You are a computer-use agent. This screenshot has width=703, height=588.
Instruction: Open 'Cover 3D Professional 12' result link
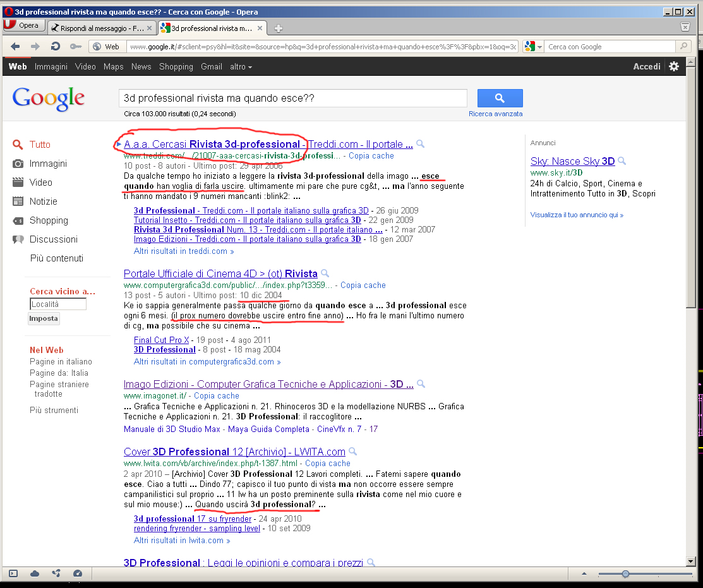(x=234, y=452)
